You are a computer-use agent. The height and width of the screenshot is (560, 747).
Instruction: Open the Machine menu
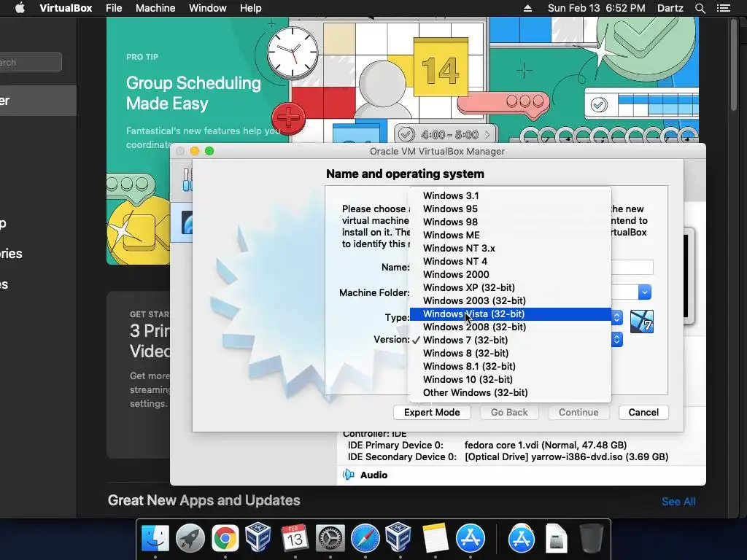(x=155, y=8)
